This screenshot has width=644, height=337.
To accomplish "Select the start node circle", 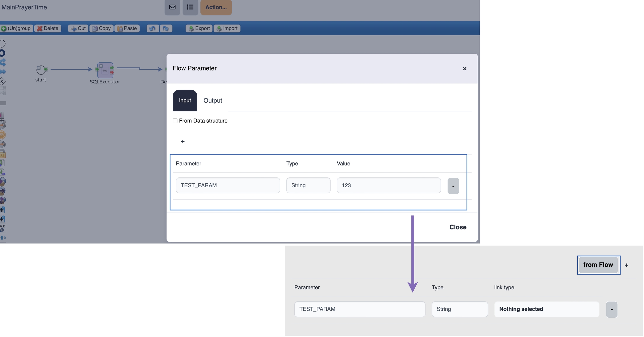I will click(41, 70).
